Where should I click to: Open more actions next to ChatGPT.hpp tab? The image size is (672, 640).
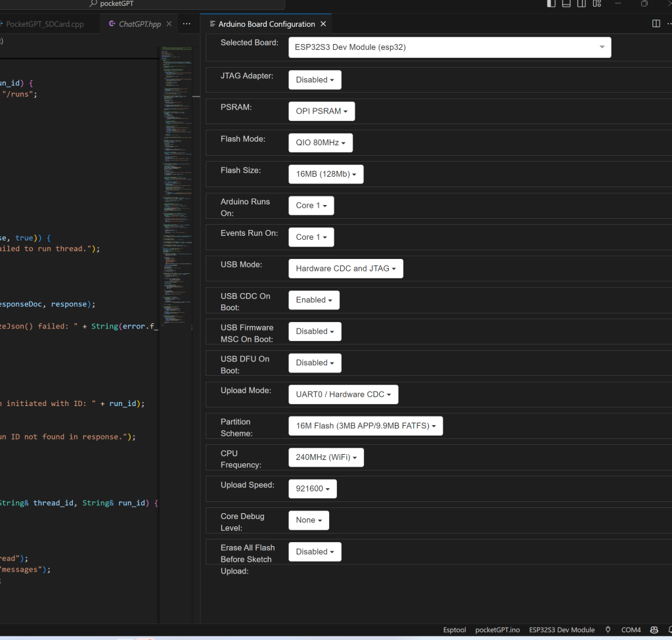tap(187, 24)
